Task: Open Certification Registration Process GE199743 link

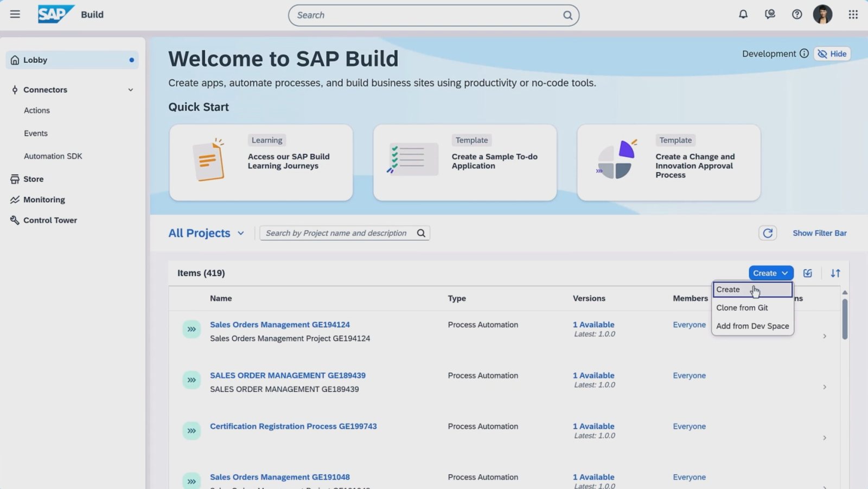Action: tap(293, 427)
